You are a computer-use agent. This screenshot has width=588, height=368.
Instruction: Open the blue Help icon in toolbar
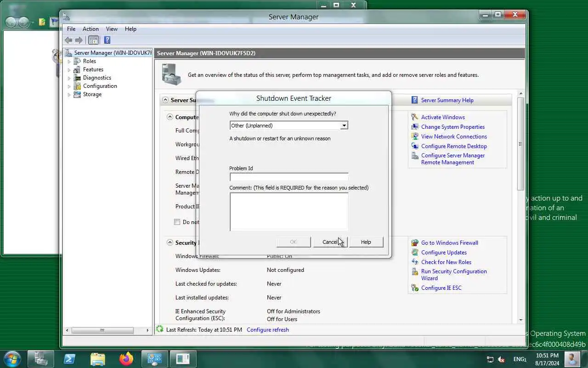pos(107,40)
